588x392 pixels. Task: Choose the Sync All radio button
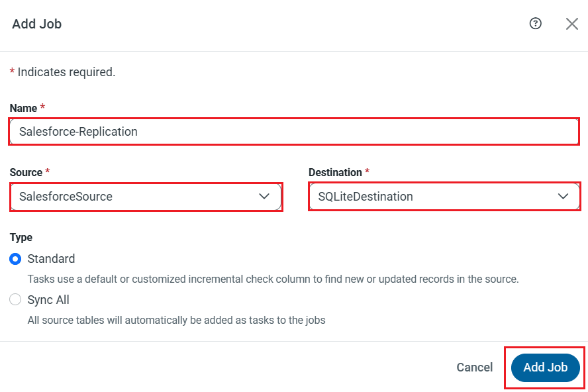click(x=15, y=300)
